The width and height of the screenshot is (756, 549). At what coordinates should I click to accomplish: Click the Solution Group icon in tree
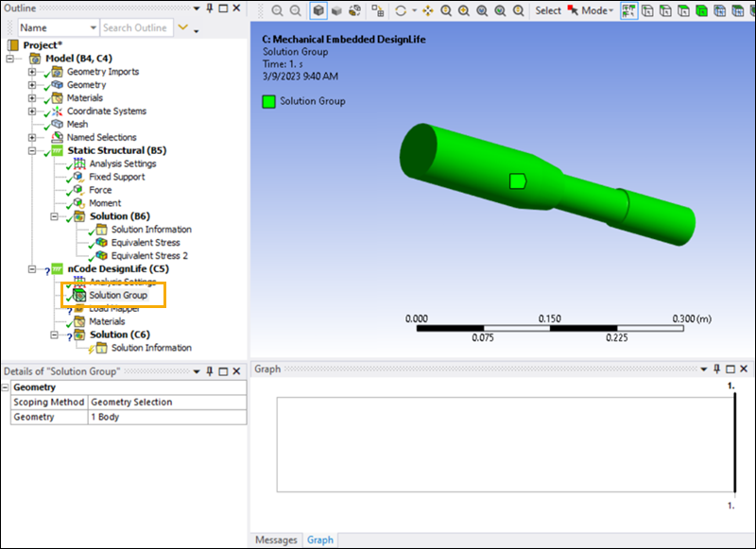click(77, 296)
